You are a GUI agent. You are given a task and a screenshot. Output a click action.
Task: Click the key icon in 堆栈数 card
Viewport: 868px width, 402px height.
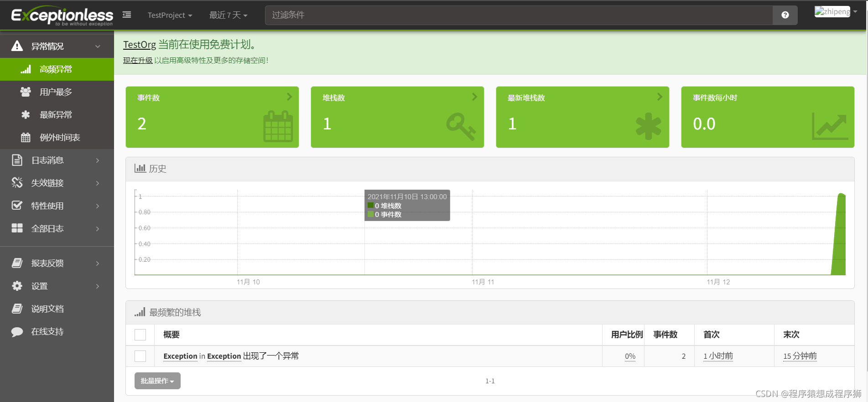pos(461,126)
